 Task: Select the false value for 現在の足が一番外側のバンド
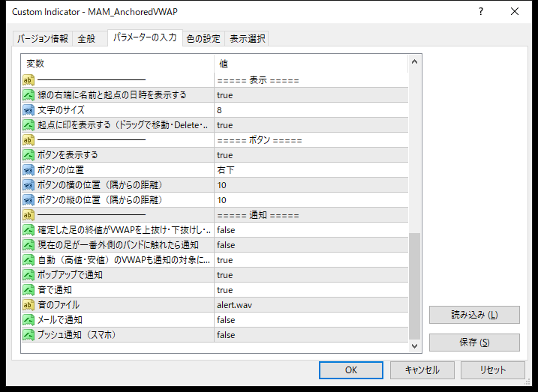(x=311, y=245)
